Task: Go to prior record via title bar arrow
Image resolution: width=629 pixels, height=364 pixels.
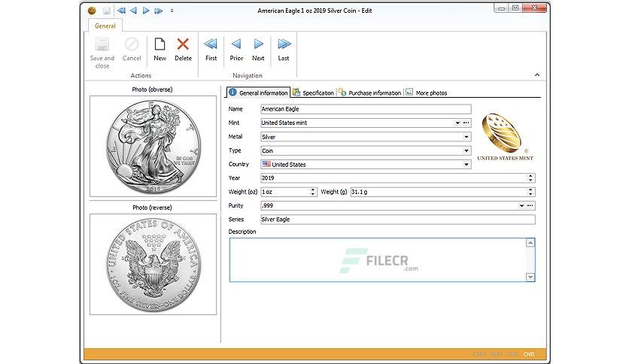Action: pyautogui.click(x=134, y=11)
